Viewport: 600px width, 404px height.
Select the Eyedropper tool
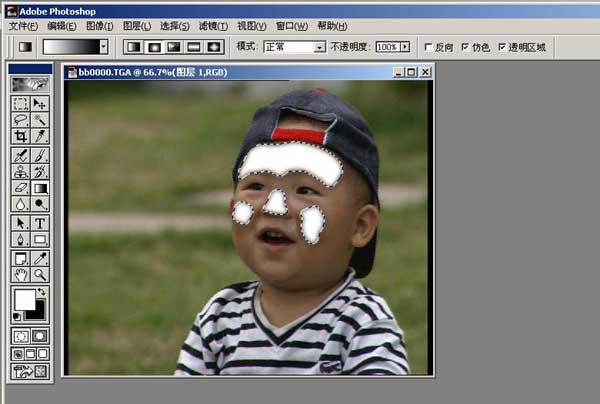point(40,259)
